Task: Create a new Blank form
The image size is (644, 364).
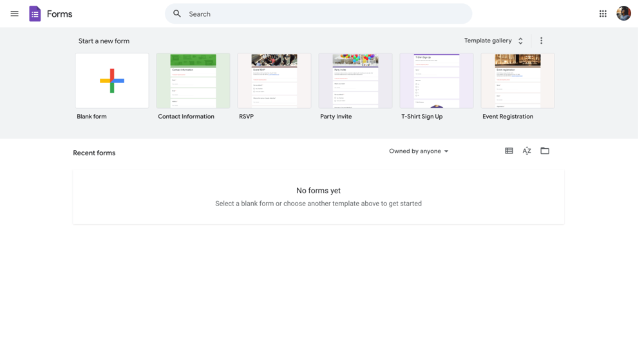Action: click(112, 81)
